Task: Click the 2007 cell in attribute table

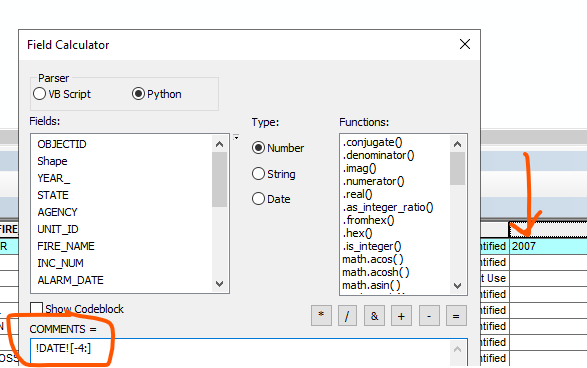Action: click(548, 246)
